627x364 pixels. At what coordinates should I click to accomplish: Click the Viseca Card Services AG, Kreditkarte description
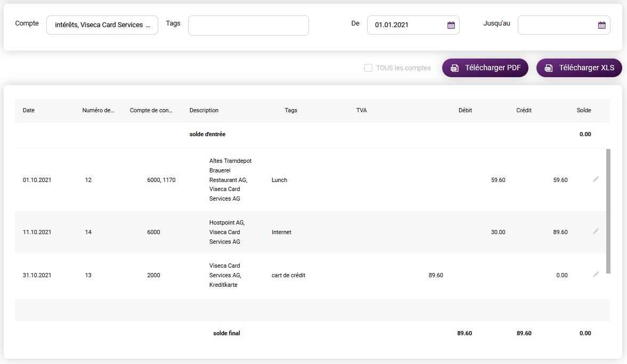225,275
